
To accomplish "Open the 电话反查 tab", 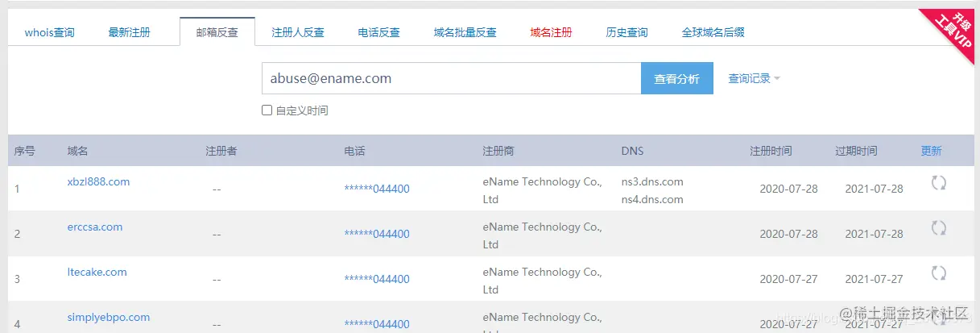I will (379, 33).
